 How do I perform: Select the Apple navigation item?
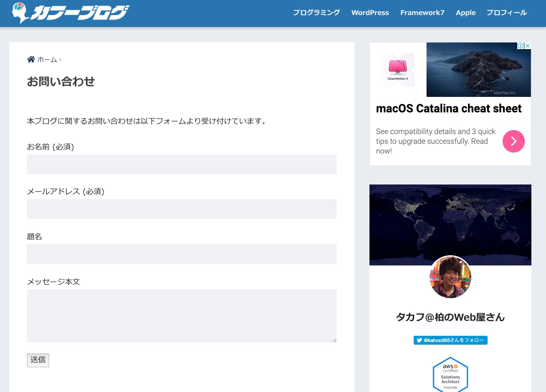click(x=465, y=13)
